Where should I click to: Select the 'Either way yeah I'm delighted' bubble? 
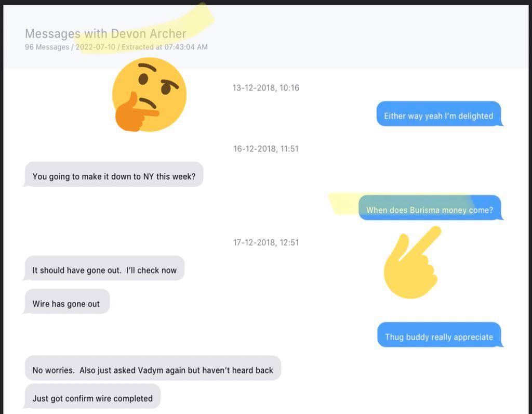pos(438,114)
